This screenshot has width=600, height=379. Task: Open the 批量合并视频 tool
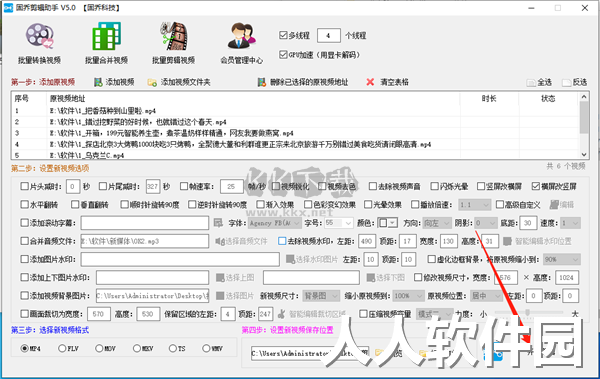pyautogui.click(x=106, y=43)
